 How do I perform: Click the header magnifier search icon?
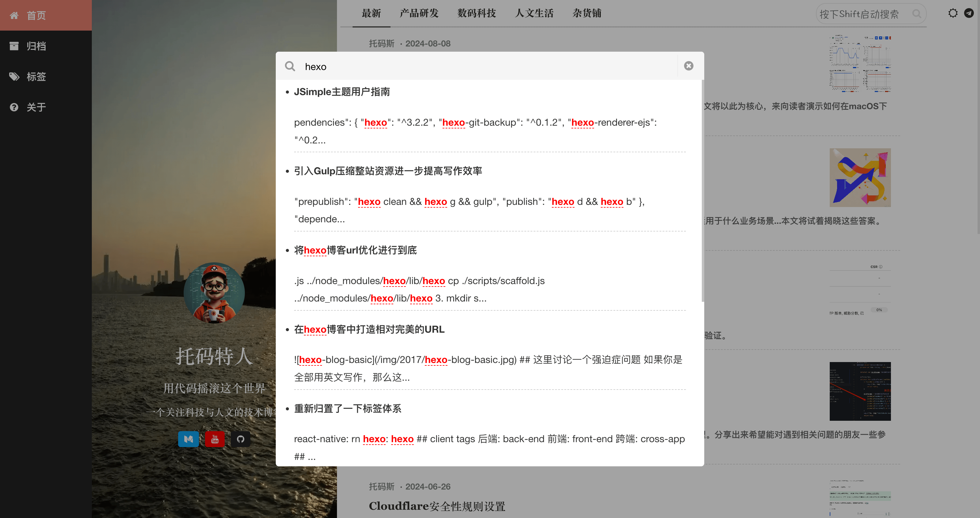(917, 14)
